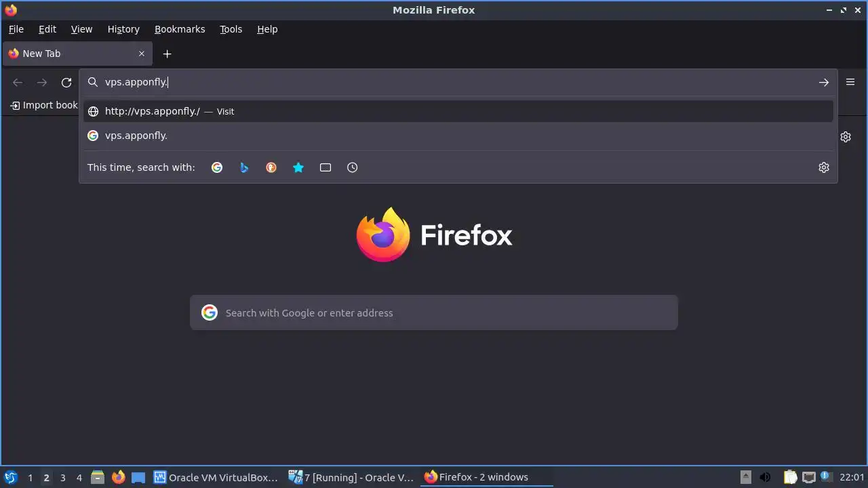868x488 pixels.
Task: Open the Bookmarks menu
Action: point(180,29)
